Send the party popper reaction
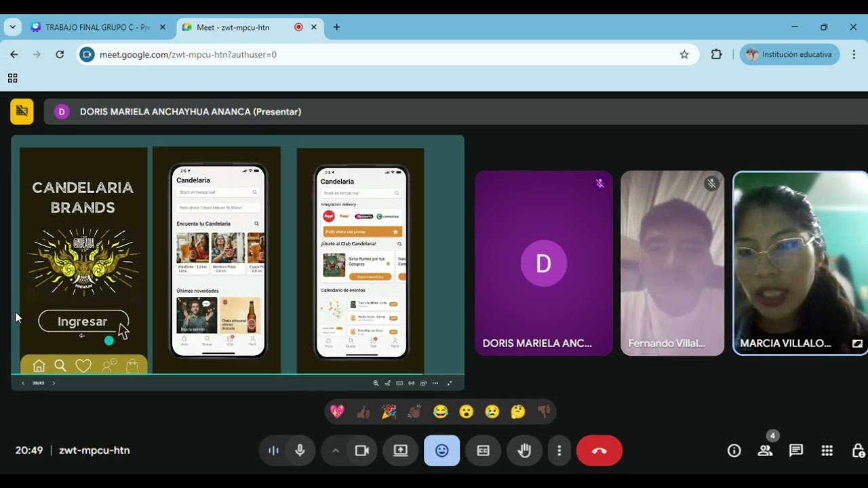 [x=389, y=411]
